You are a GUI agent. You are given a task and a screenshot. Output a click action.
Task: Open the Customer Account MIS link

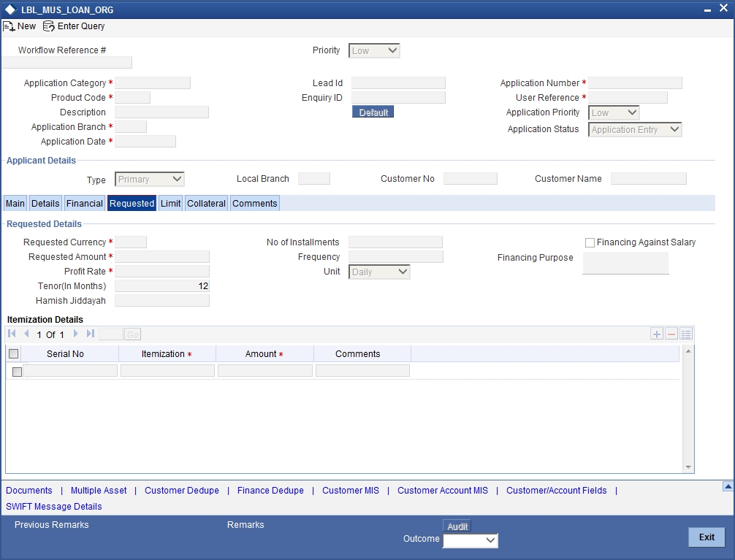pos(443,490)
